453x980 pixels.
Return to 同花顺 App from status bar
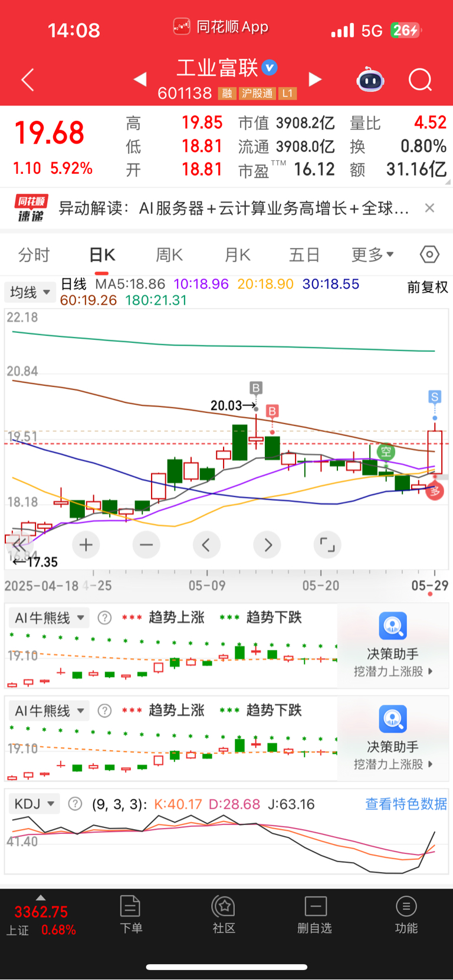pos(221,27)
